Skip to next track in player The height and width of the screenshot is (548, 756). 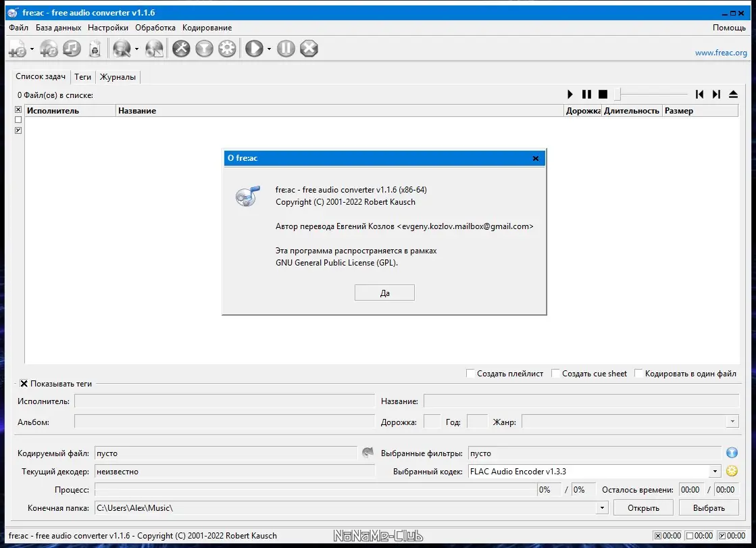tap(716, 94)
